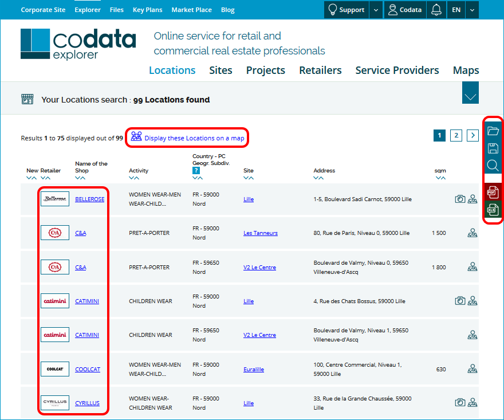Open the Euralille site link
The height and width of the screenshot is (420, 504).
(254, 369)
